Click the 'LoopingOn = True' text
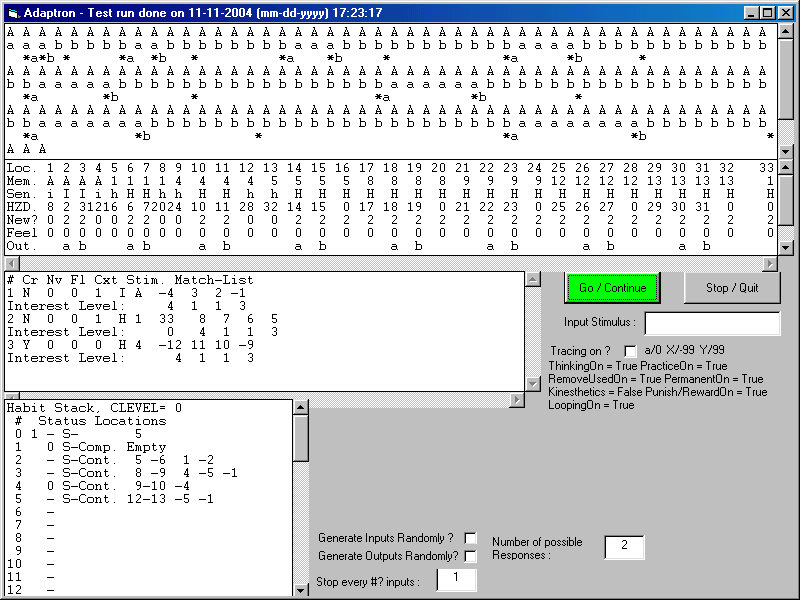Viewport: 800px width, 600px height. pos(591,405)
